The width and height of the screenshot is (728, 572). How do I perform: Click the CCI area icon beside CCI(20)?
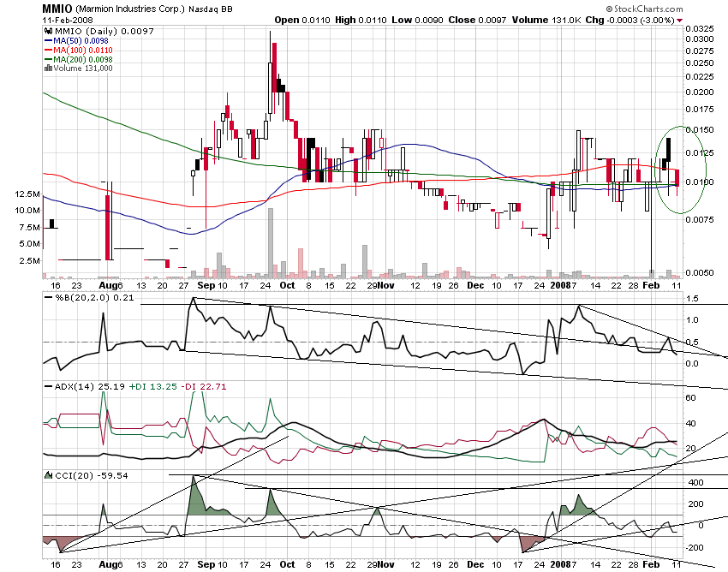[x=48, y=475]
